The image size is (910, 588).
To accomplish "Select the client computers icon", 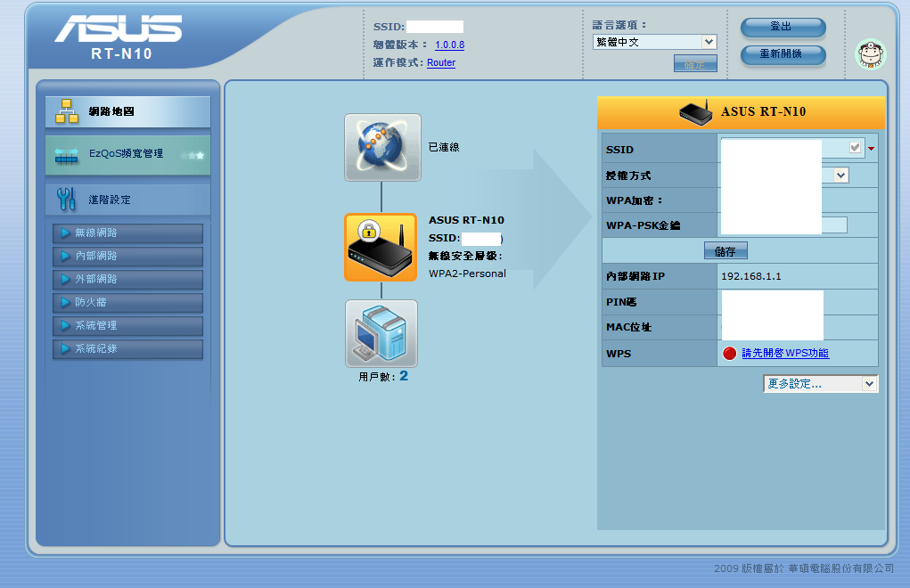I will (x=381, y=333).
